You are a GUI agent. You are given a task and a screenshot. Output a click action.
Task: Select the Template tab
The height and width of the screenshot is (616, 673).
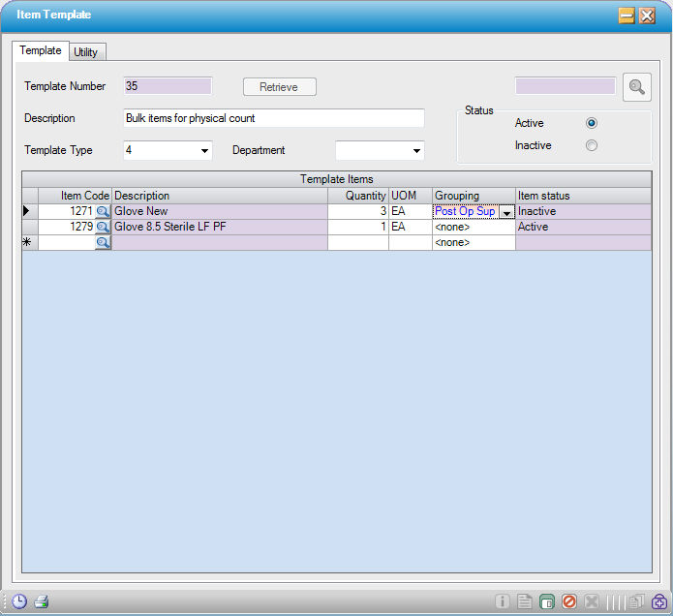coord(41,50)
